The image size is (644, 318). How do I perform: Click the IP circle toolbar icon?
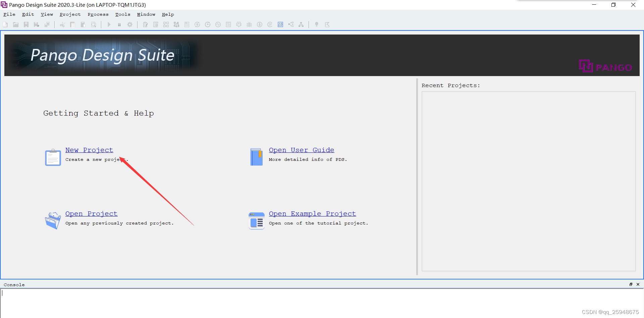(x=270, y=24)
